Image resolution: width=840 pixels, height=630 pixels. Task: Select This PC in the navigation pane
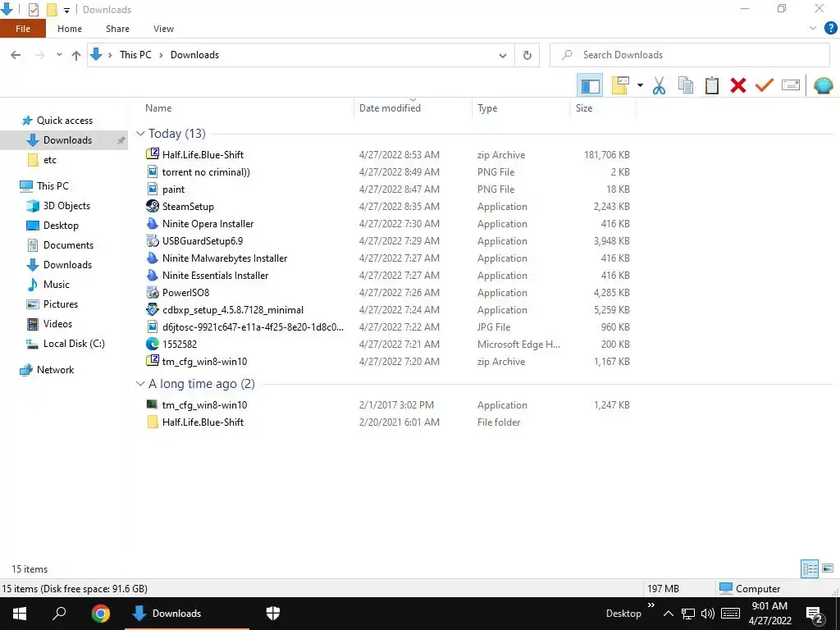pos(52,186)
